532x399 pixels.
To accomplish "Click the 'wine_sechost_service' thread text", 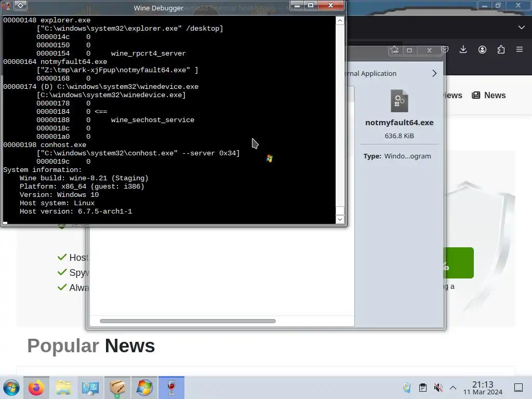I will 153,120.
